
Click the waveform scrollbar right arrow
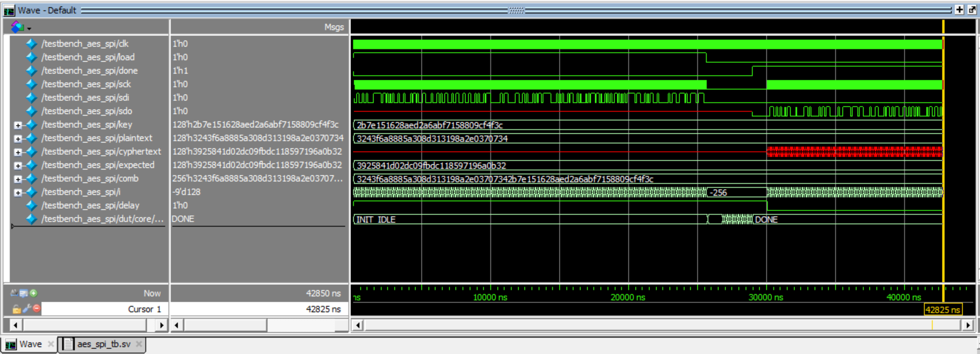pos(968,325)
